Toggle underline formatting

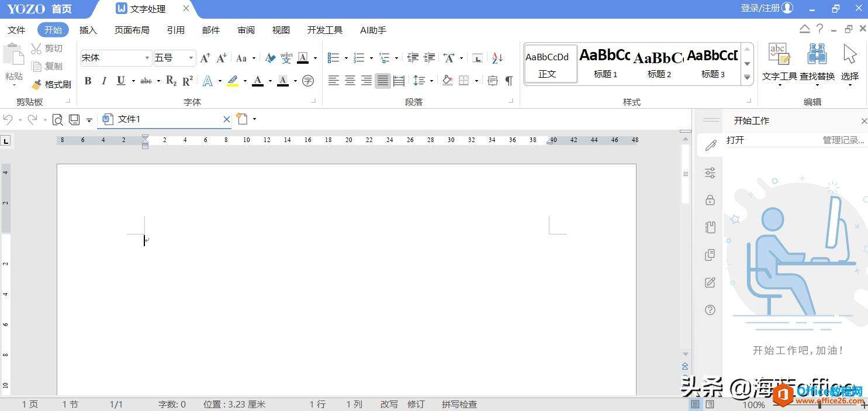pyautogui.click(x=121, y=81)
